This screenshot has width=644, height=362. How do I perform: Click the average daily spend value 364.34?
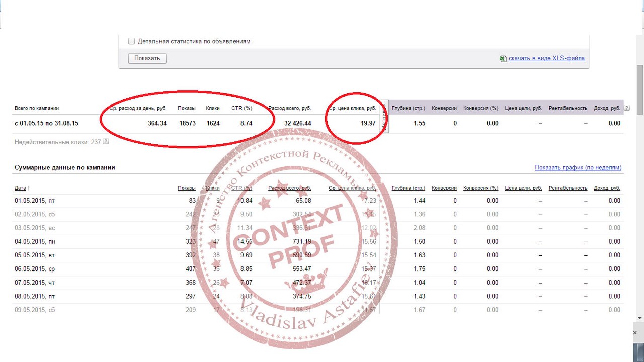(157, 123)
